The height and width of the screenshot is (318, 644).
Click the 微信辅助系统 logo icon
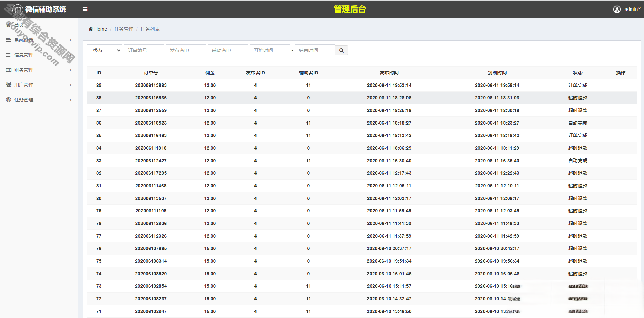(18, 10)
